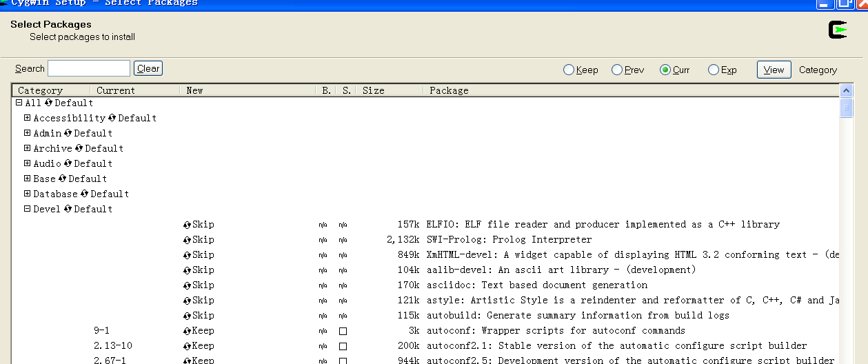Cycle the Admin category install state icon
The image size is (868, 364).
coord(68,133)
